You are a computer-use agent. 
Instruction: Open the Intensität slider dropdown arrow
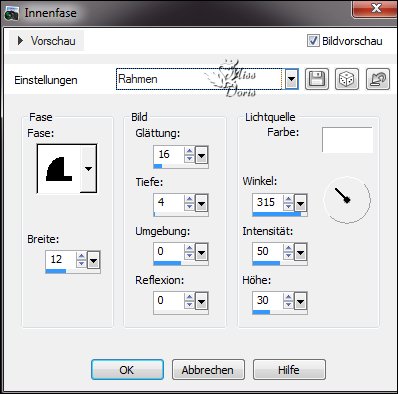(300, 253)
